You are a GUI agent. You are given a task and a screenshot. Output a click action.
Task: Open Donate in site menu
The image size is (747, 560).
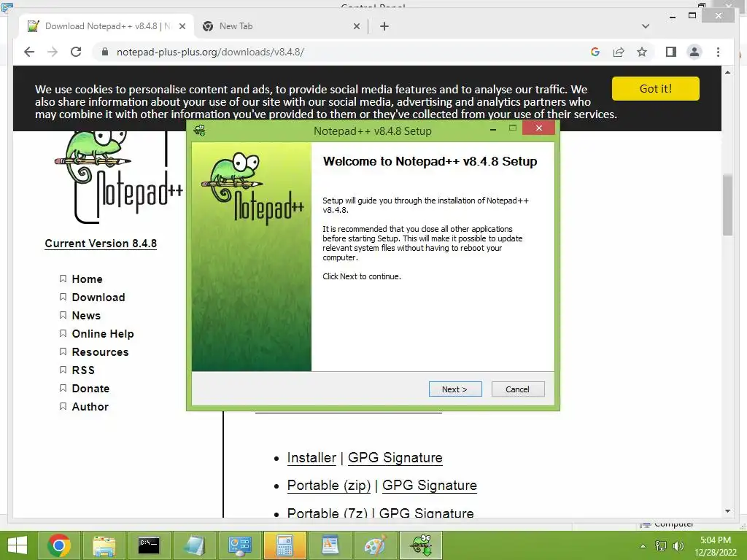[x=90, y=389]
